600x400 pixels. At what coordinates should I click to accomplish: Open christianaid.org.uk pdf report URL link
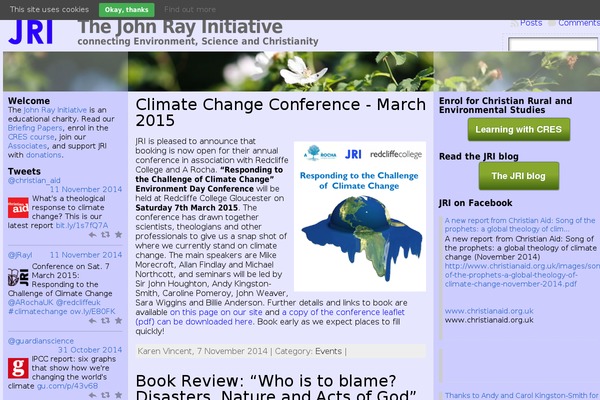522,275
